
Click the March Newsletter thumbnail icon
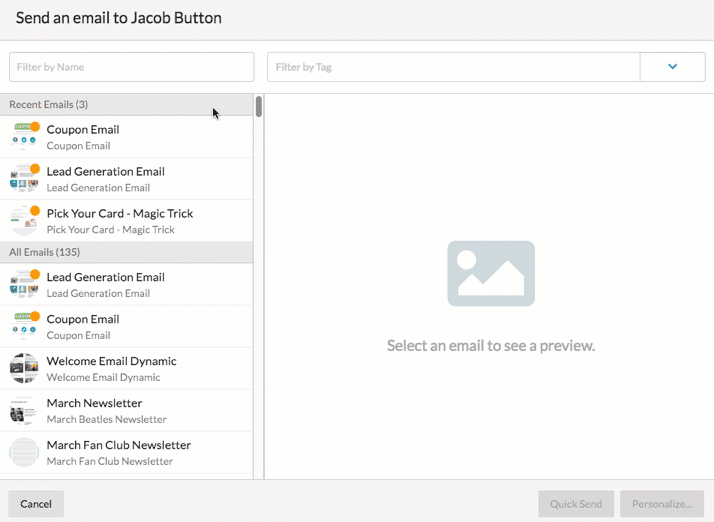(x=24, y=411)
